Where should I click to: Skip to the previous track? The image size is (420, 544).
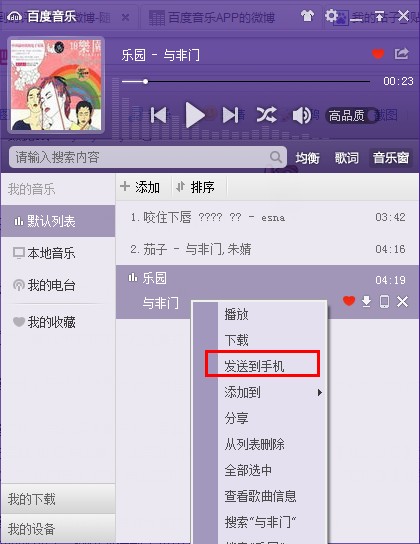click(159, 115)
